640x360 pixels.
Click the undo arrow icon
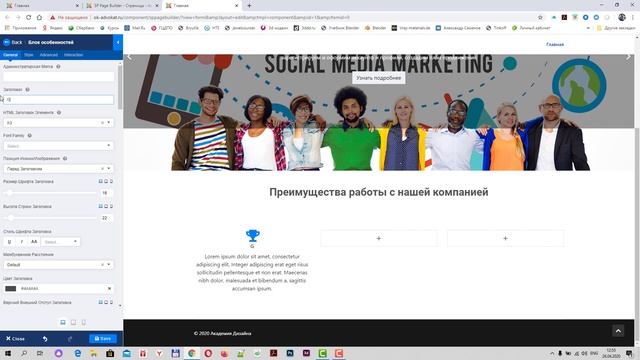(x=45, y=339)
